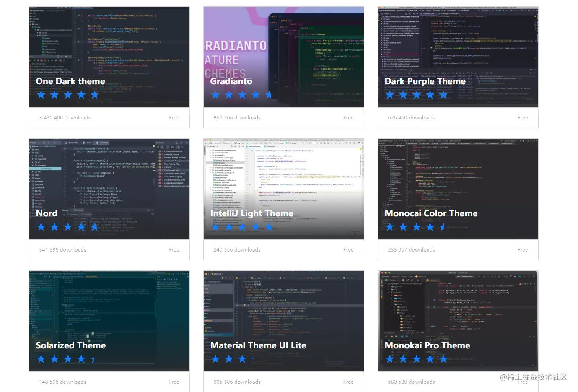Viewport: 578px width, 392px height.
Task: Select the '341 396 downloads' text
Action: (63, 250)
